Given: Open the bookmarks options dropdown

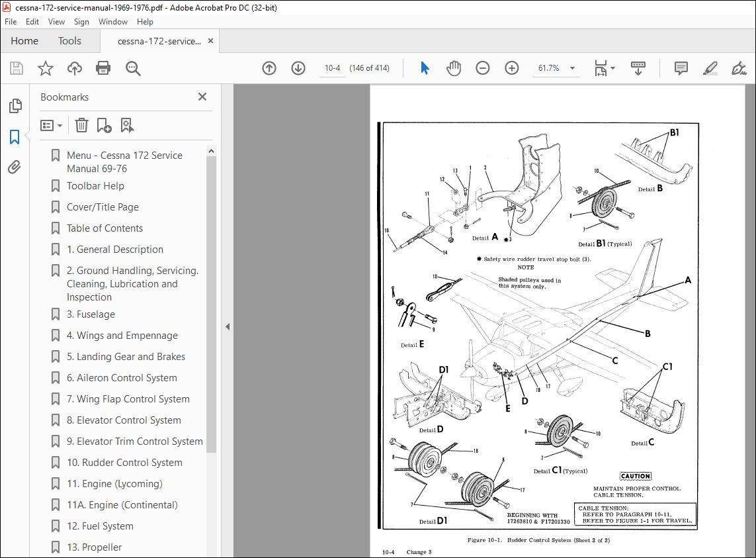Looking at the screenshot, I should [51, 126].
